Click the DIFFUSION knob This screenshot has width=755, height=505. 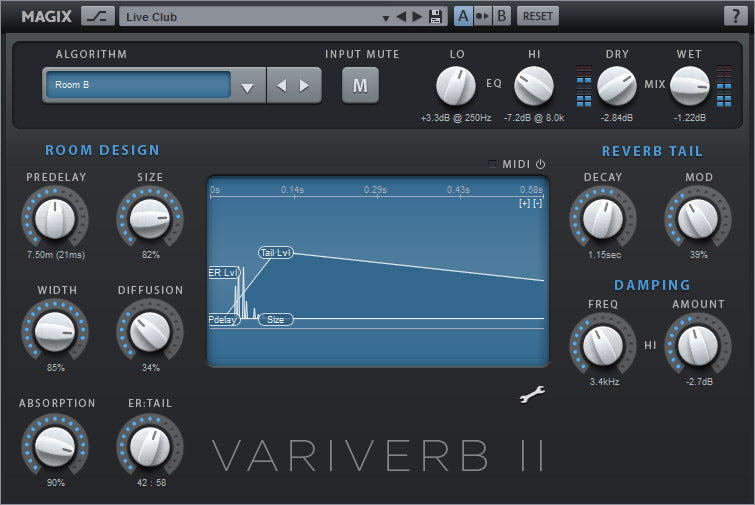click(x=150, y=332)
